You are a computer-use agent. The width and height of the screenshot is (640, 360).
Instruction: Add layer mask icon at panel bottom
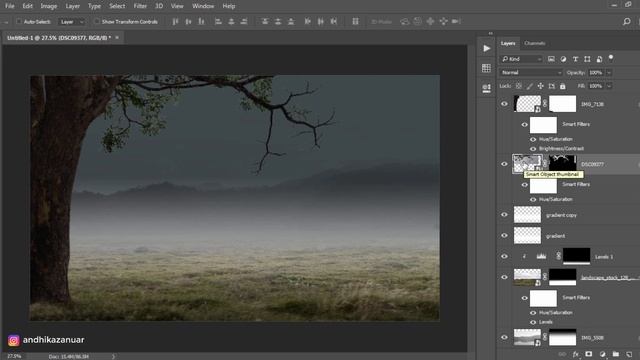pyautogui.click(x=589, y=354)
